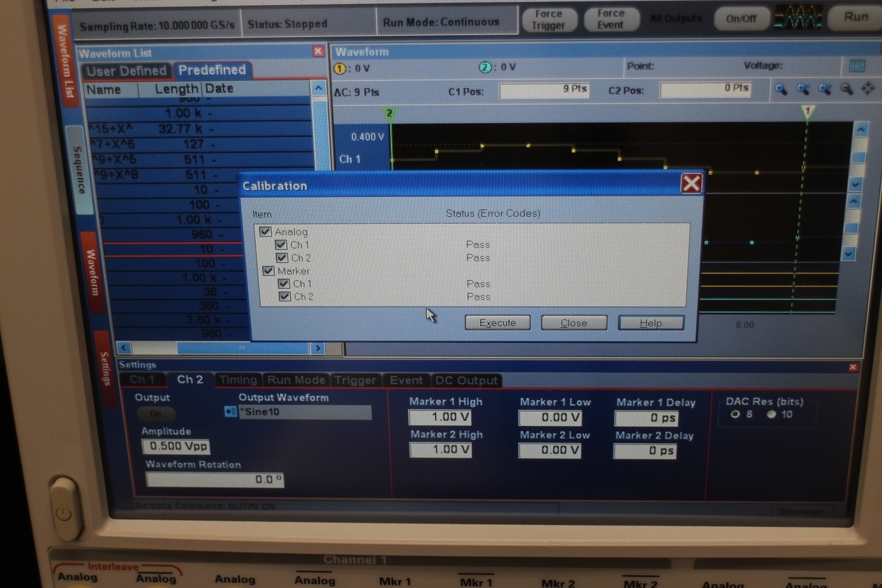Image resolution: width=882 pixels, height=588 pixels.
Task: Toggle the Ch 1 checkbox under Analog
Action: click(281, 244)
